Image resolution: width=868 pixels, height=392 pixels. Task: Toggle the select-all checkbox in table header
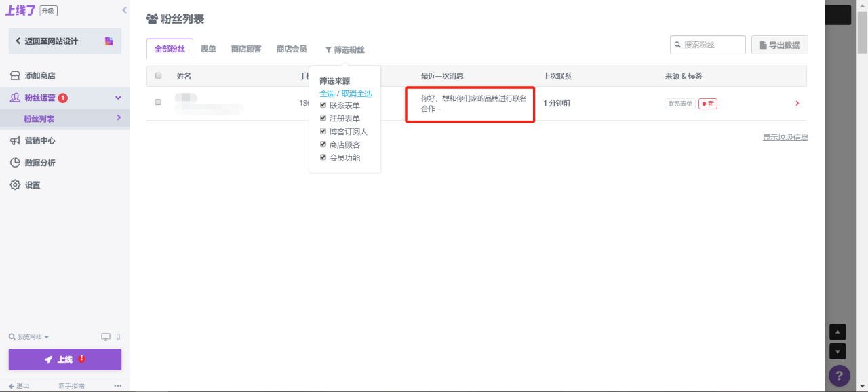pyautogui.click(x=158, y=76)
